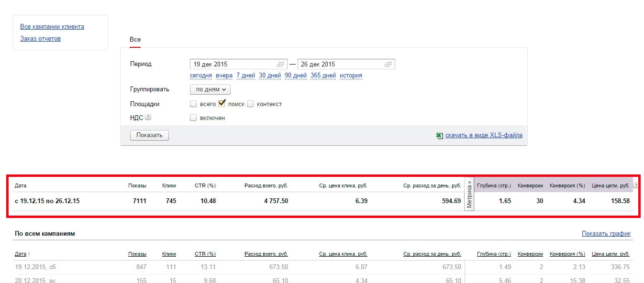Set period to 'вчера'

tap(224, 76)
